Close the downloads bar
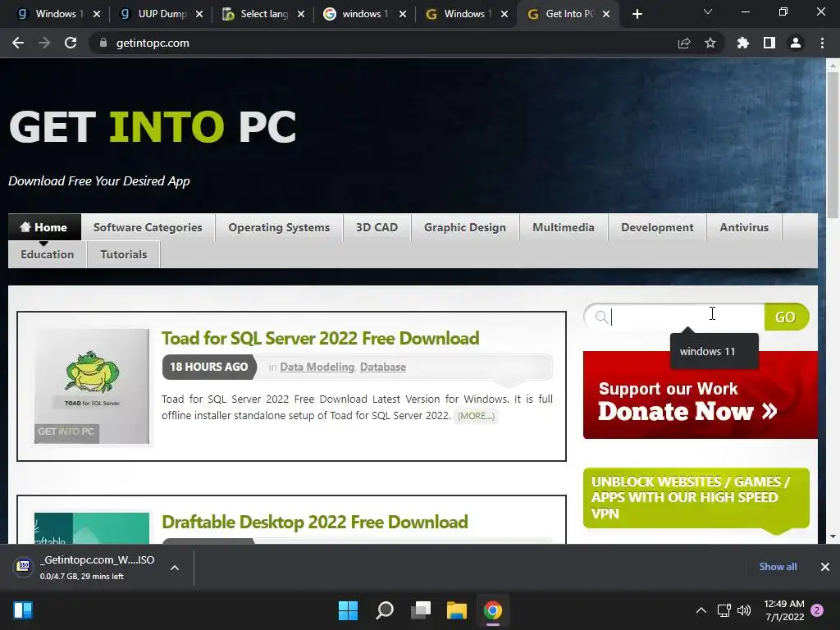The height and width of the screenshot is (630, 840). point(825,567)
